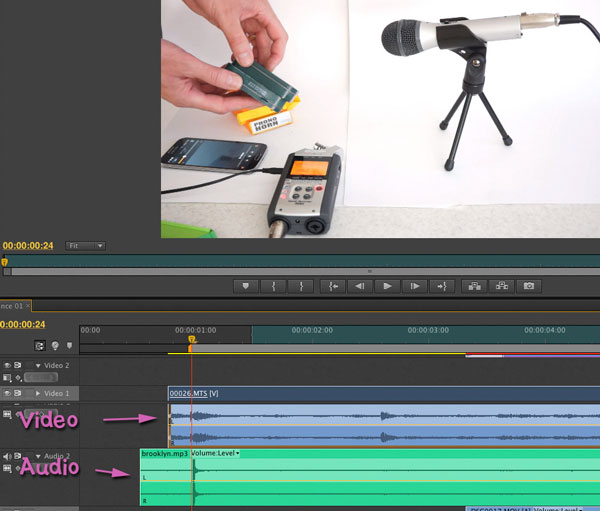Step forward one frame
Image resolution: width=600 pixels, height=511 pixels.
pyautogui.click(x=415, y=286)
